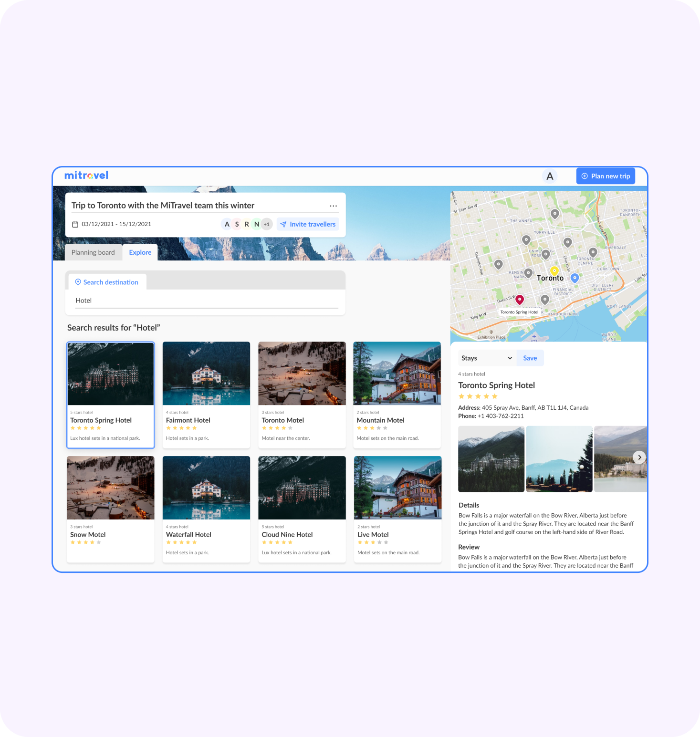This screenshot has height=737, width=700.
Task: Click the yellow map pin near Toronto
Action: [x=554, y=271]
